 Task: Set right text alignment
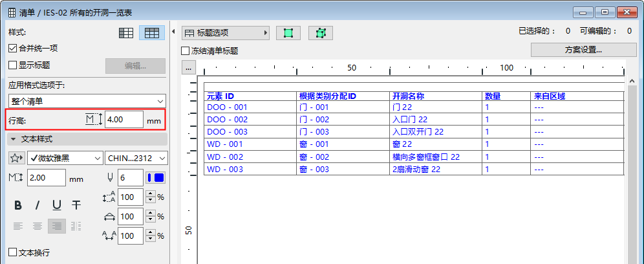[x=57, y=226]
